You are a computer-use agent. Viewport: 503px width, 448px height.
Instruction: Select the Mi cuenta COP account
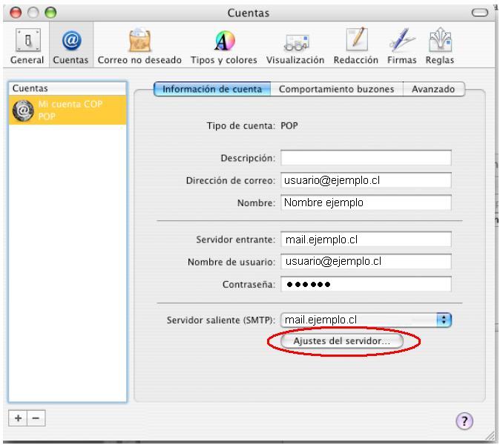click(68, 110)
